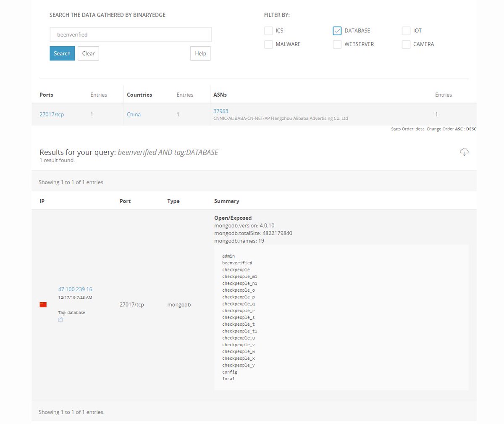Focus the search field containing beenverified
Viewport: 504px width, 424px height.
(x=131, y=34)
